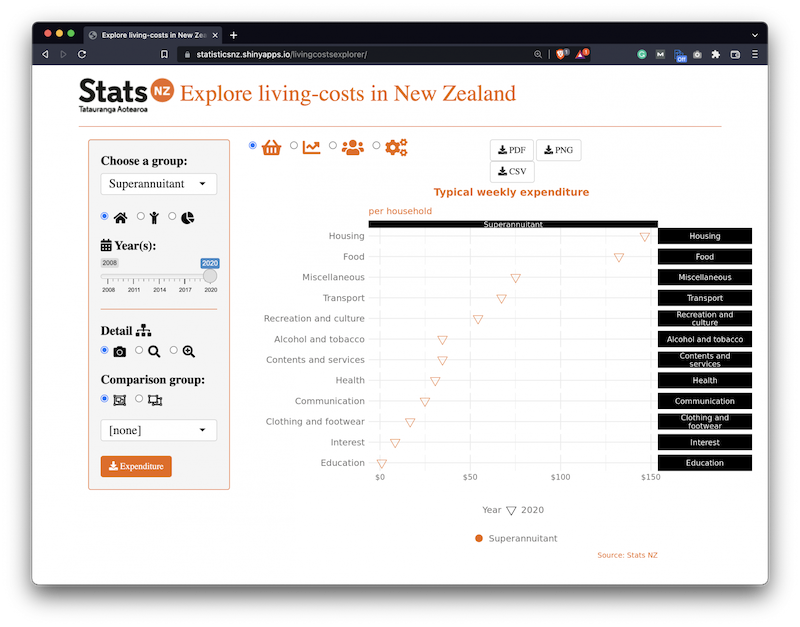Click the address bar URL field
This screenshot has width=800, height=627.
pyautogui.click(x=357, y=54)
